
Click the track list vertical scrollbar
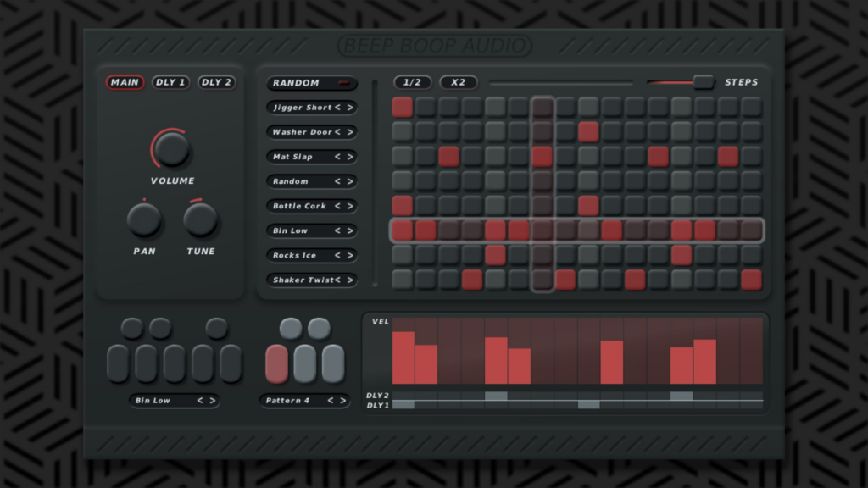(375, 183)
